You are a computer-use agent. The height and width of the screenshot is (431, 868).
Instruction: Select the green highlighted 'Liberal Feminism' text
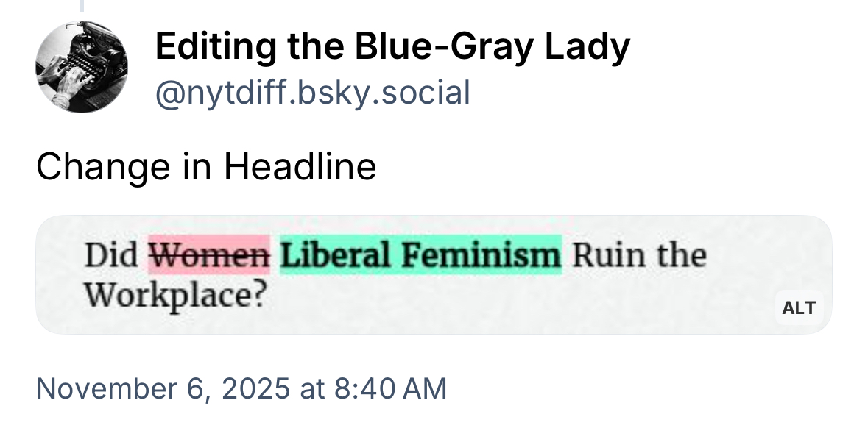click(x=420, y=255)
